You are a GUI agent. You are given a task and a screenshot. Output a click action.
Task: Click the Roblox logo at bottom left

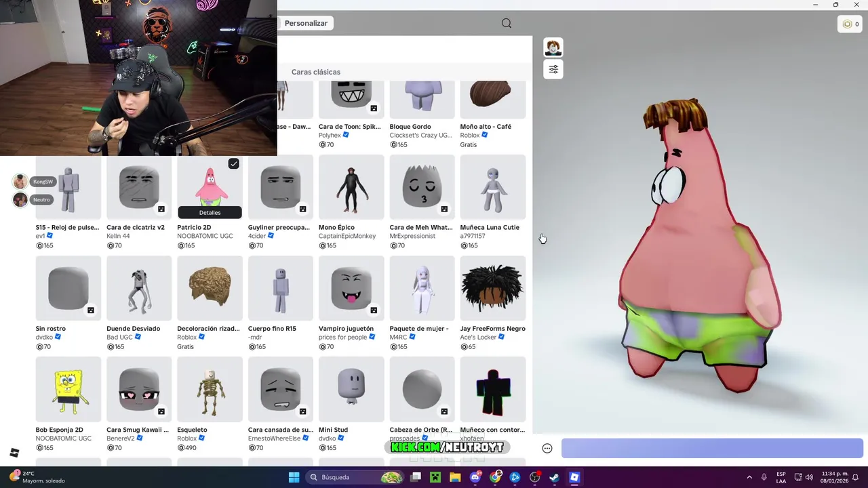click(14, 453)
